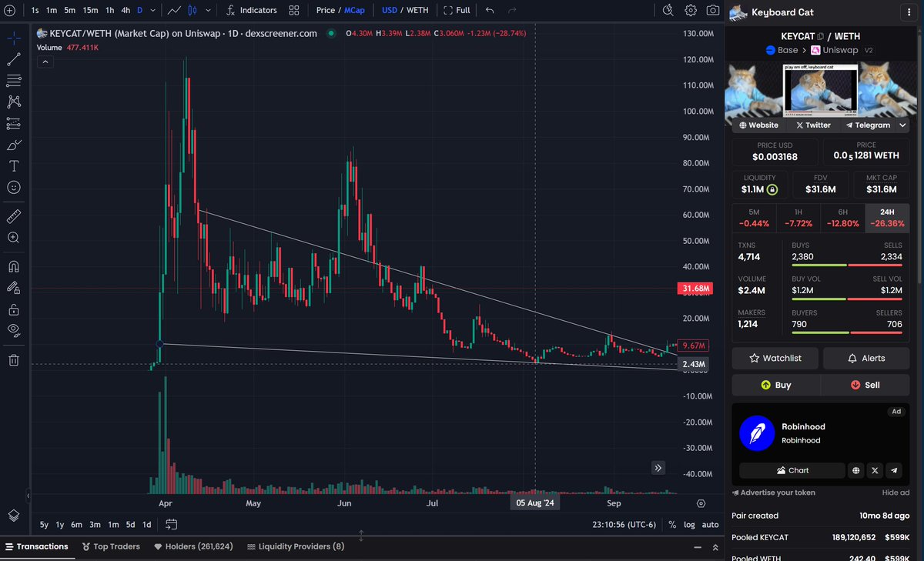The width and height of the screenshot is (924, 561).
Task: Toggle auto scale on the chart
Action: coord(710,525)
